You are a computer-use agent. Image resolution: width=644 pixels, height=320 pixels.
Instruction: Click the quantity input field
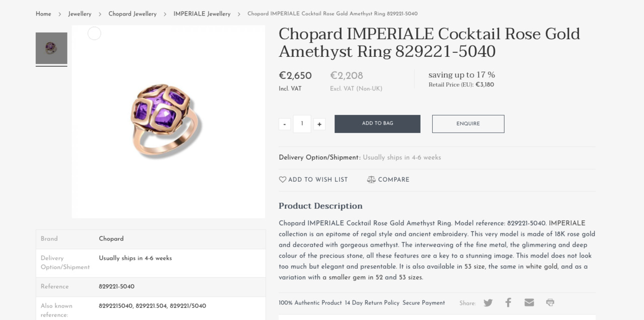[302, 124]
